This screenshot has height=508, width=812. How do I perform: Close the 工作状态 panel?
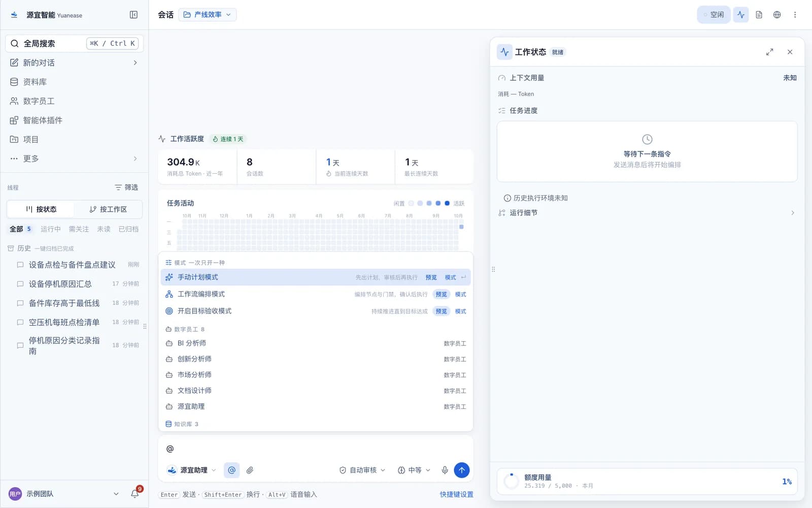coord(790,52)
